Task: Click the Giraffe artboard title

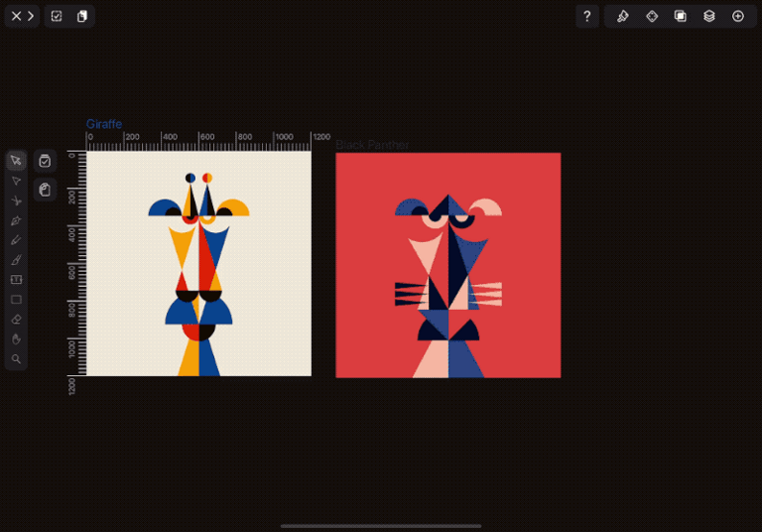Action: pyautogui.click(x=104, y=124)
